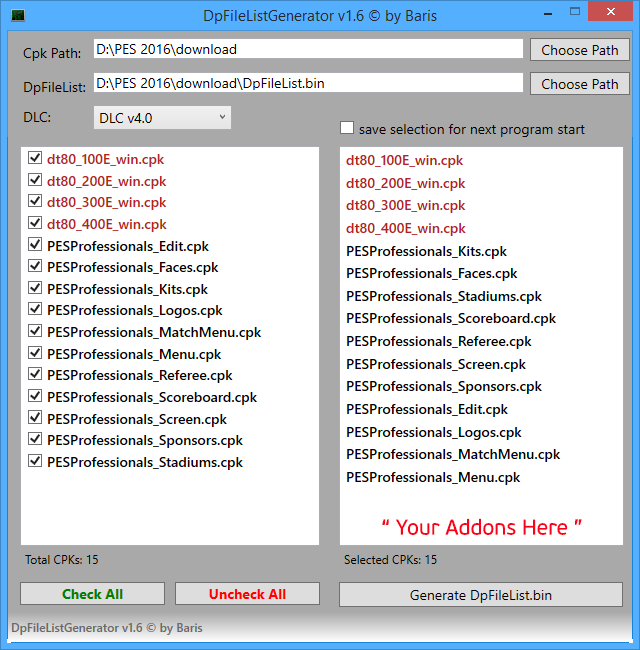640x650 pixels.
Task: Toggle PESProfessionals_Faces.cpk checkbox
Action: click(x=35, y=266)
